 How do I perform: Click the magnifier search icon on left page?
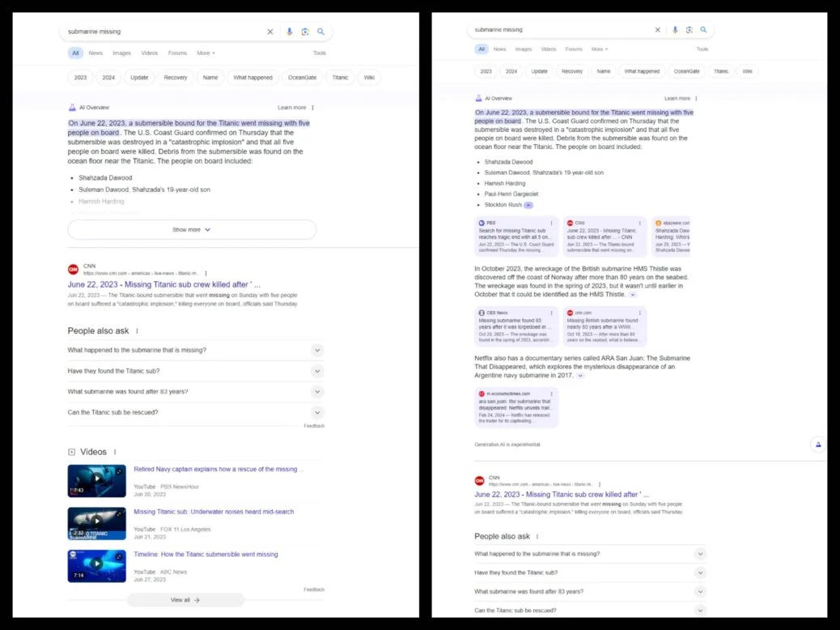pos(321,32)
